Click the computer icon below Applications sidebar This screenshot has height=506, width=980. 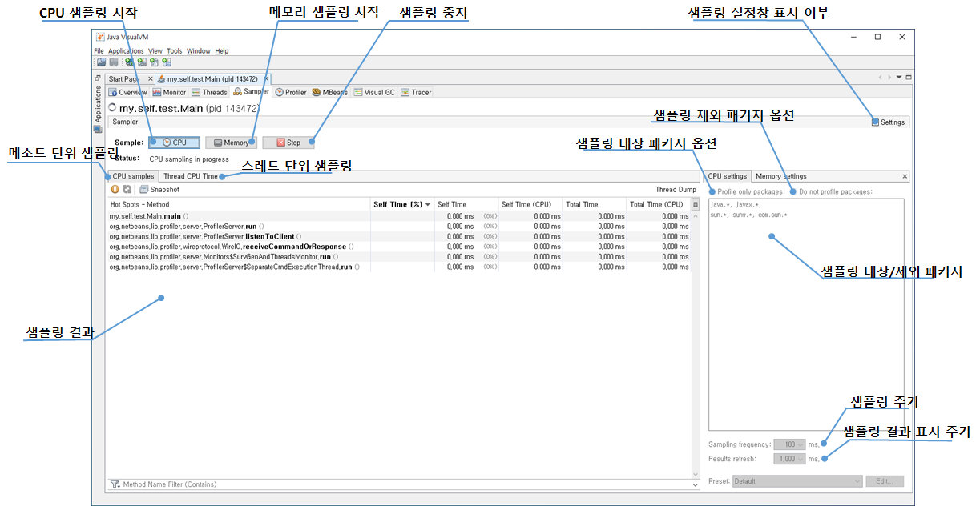97,129
